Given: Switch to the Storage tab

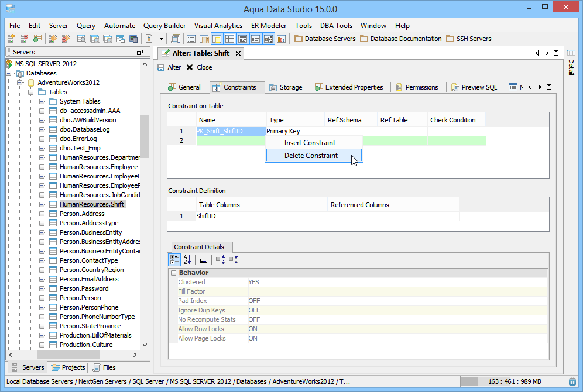Looking at the screenshot, I should click(x=285, y=87).
